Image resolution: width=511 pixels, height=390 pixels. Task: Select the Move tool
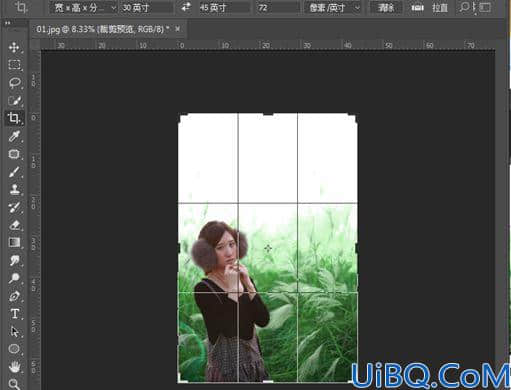click(x=14, y=47)
